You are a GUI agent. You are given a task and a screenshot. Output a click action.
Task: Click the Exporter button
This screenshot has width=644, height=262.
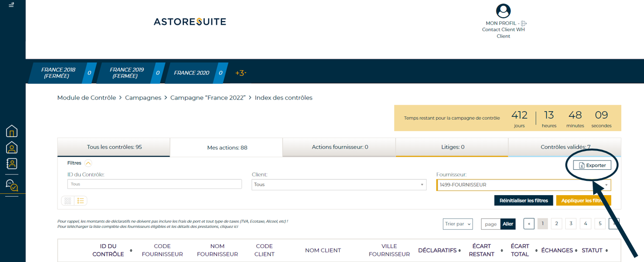[x=592, y=165]
